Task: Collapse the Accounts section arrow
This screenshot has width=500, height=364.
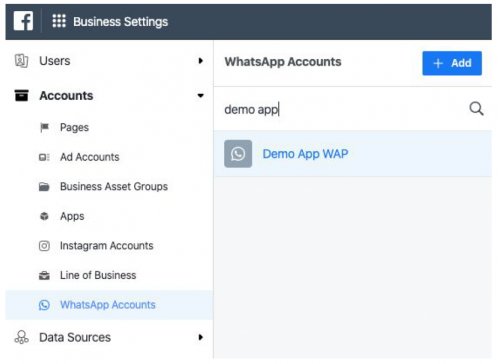Action: (200, 96)
